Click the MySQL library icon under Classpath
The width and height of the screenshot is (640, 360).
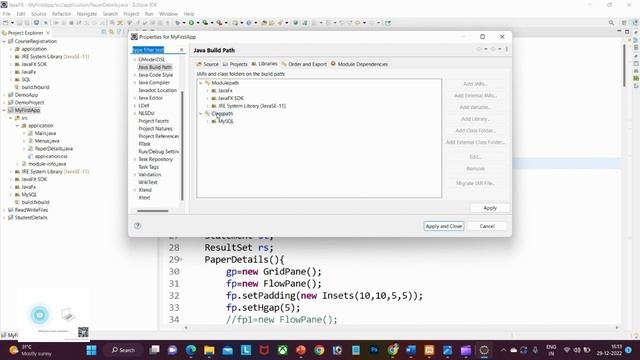pos(214,121)
